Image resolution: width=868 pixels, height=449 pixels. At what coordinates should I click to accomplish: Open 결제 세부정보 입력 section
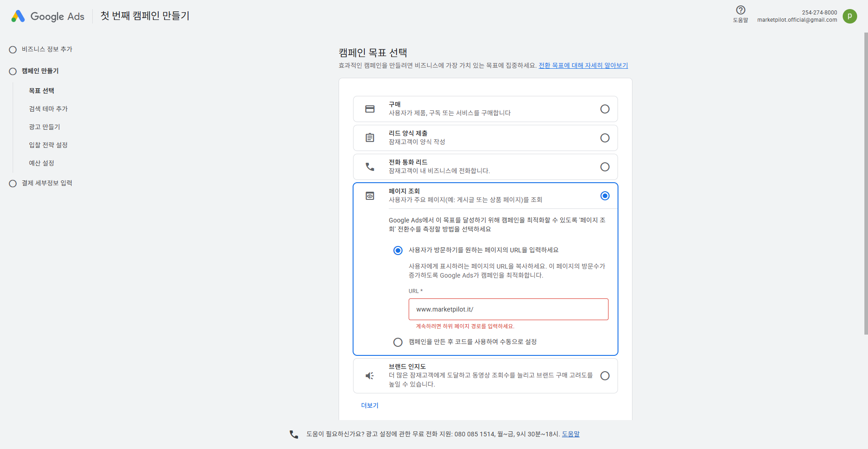click(x=47, y=183)
